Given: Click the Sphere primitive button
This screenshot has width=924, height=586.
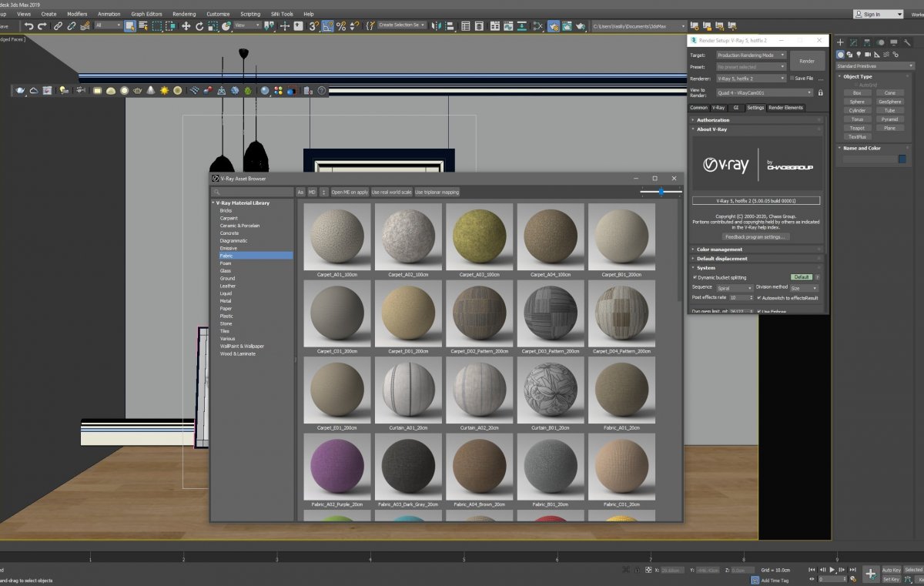Looking at the screenshot, I should [857, 102].
